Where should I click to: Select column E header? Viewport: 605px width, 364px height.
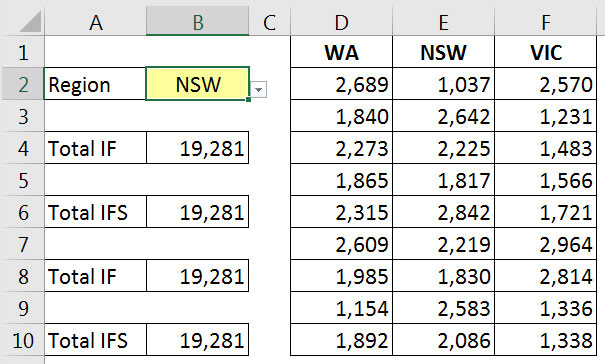(443, 22)
